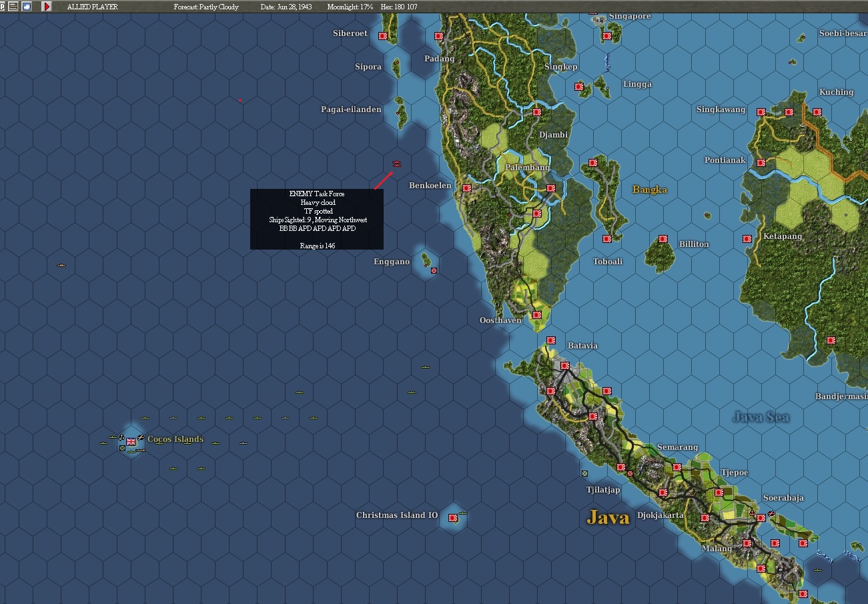Screen dimensions: 868x604
Task: Click the ENEMY Task Force heading in tooltip
Action: tap(317, 194)
